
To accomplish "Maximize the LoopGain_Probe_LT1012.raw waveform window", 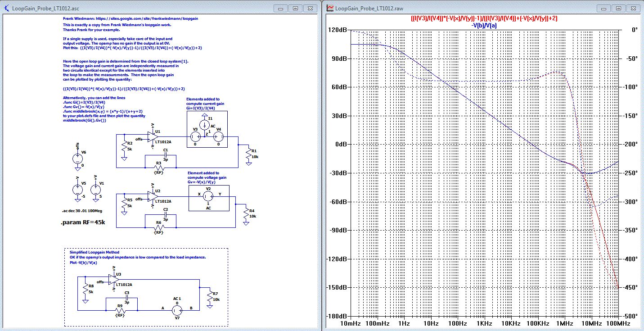I will (x=617, y=8).
